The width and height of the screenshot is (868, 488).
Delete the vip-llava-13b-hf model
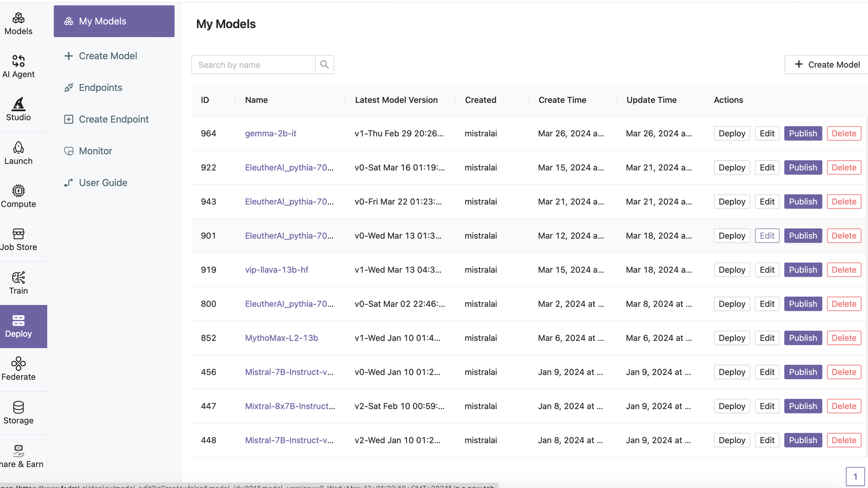[844, 270]
